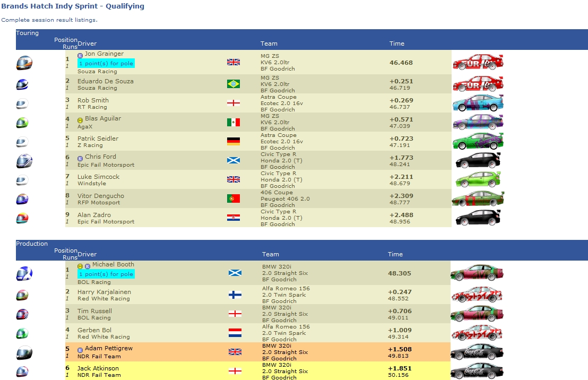Image resolution: width=588 pixels, height=380 pixels.
Task: Click the Netherlands flag beside Gerben Bol
Action: click(x=235, y=333)
